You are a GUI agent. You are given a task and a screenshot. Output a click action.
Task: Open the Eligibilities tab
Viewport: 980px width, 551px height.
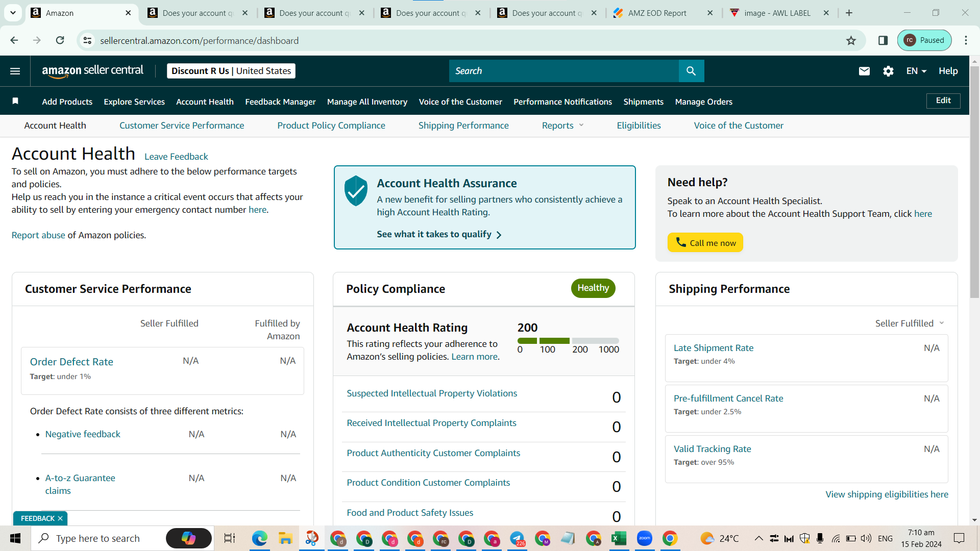(639, 126)
